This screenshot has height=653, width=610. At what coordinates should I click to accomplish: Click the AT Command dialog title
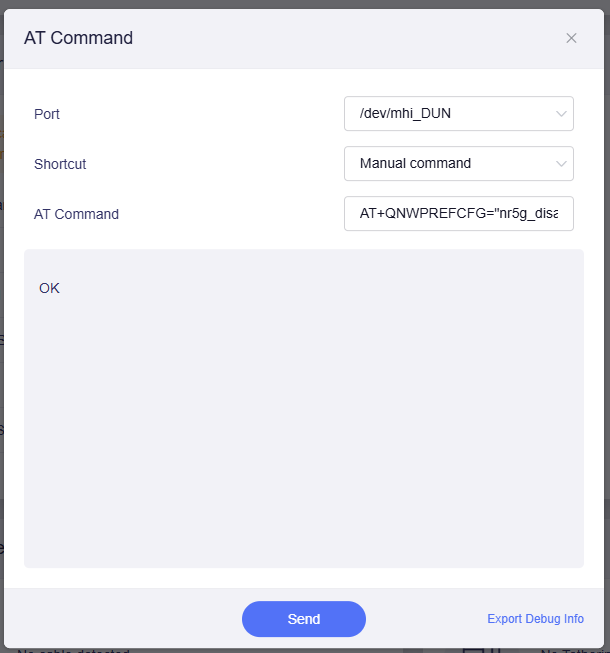pos(78,38)
